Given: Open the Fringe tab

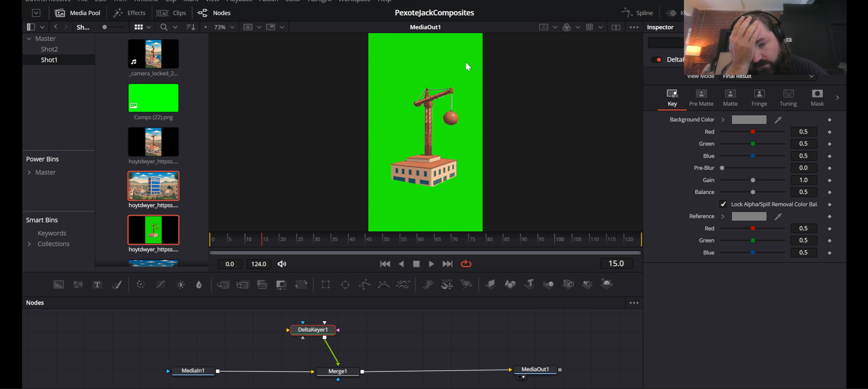Looking at the screenshot, I should pos(759,98).
